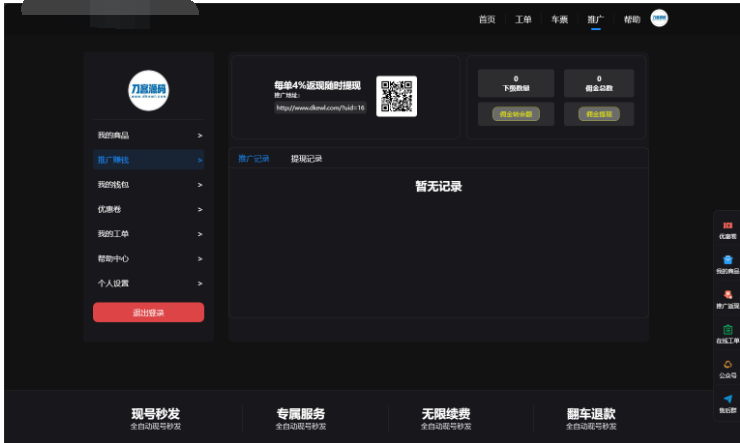
Task: Click chevron next to 我的钱包 in sidebar
Action: click(x=200, y=185)
